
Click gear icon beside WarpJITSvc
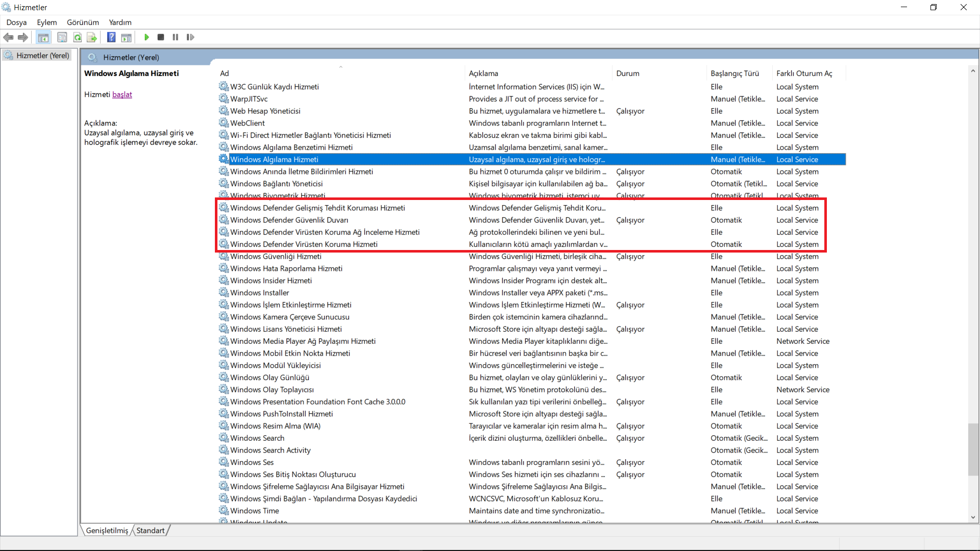[x=224, y=98]
